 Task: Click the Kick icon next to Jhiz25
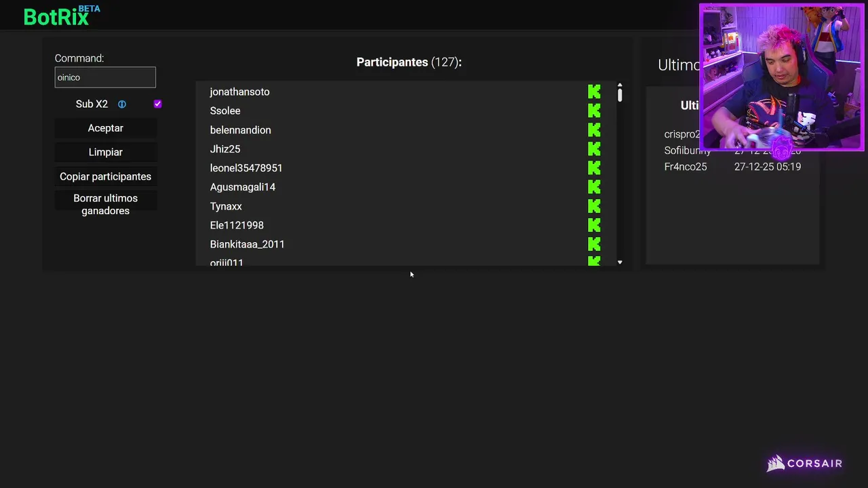594,148
